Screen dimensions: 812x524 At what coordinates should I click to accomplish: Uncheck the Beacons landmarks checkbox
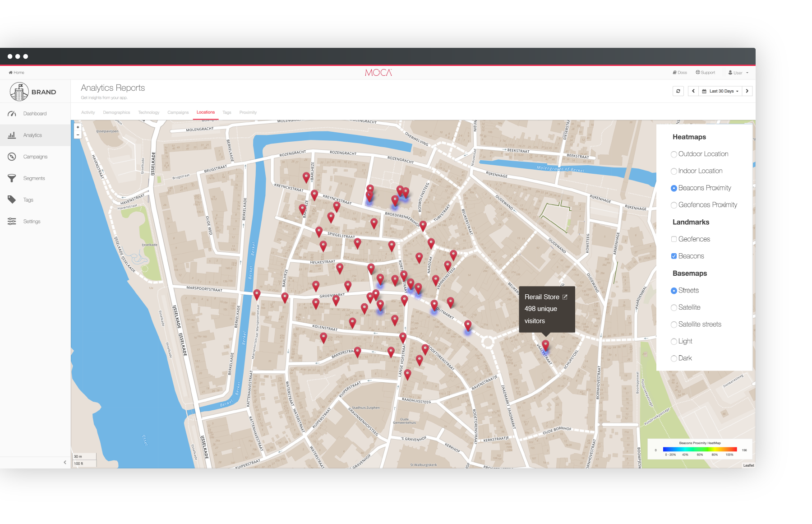[674, 256]
